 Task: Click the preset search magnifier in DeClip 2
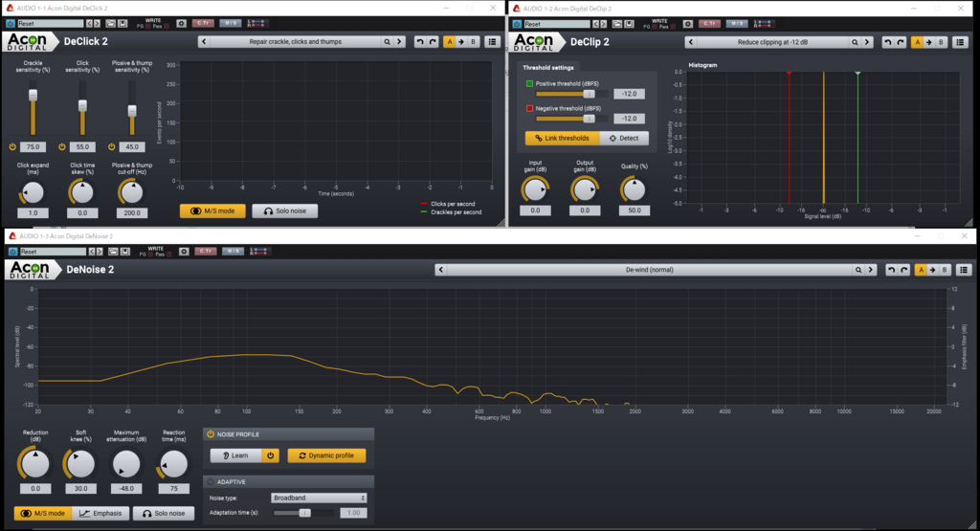(855, 42)
